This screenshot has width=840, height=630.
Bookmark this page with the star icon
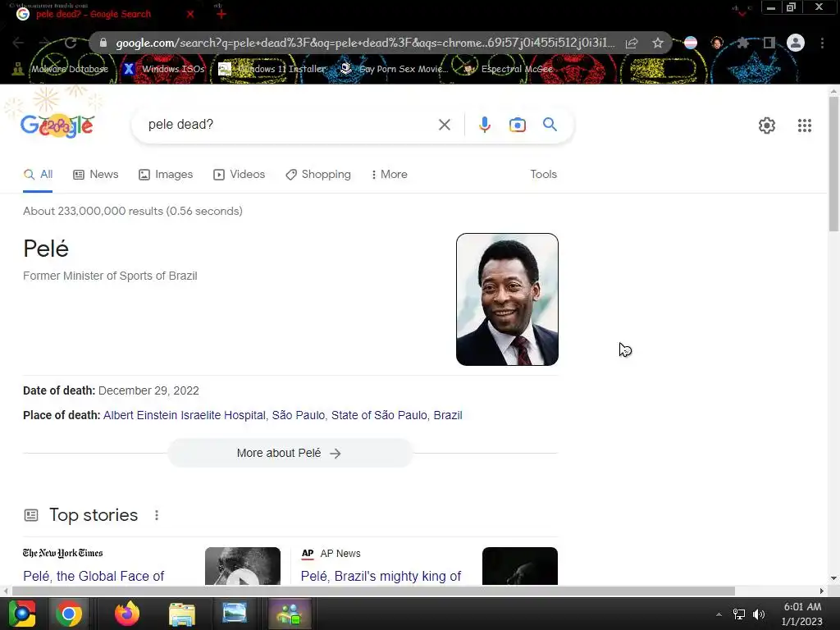(658, 43)
